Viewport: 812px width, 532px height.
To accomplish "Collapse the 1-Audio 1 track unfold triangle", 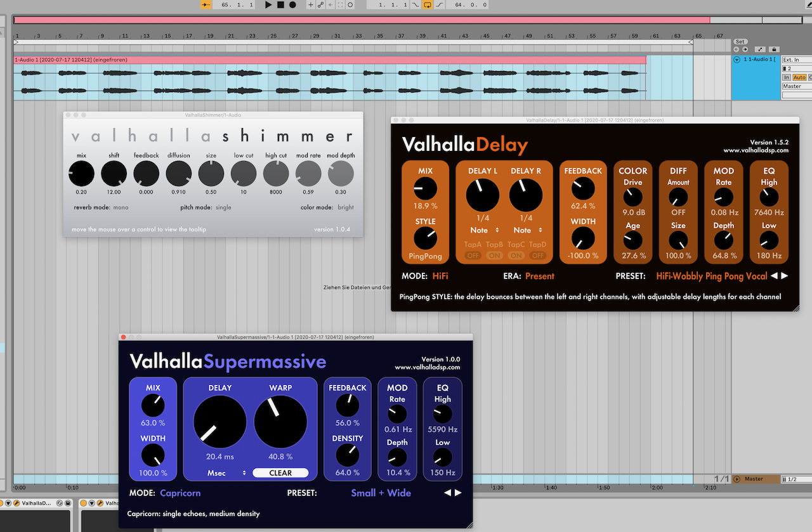I will 737,60.
